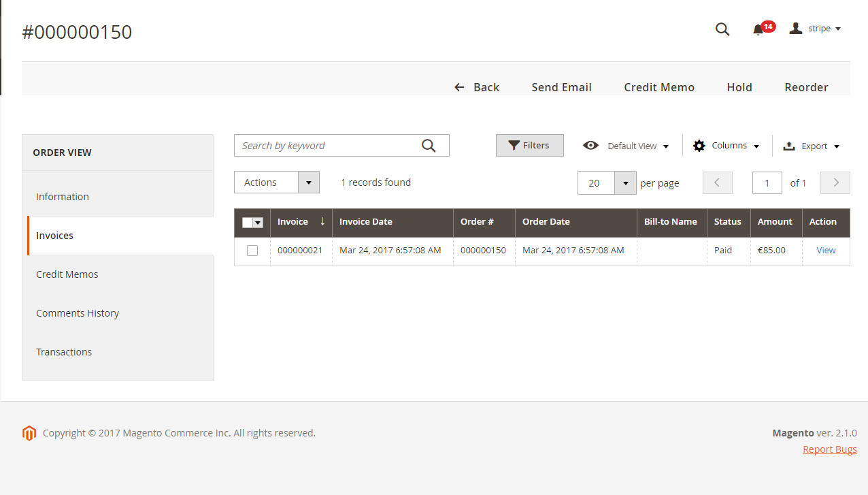
Task: Click the Search by keyword field
Action: 327,146
